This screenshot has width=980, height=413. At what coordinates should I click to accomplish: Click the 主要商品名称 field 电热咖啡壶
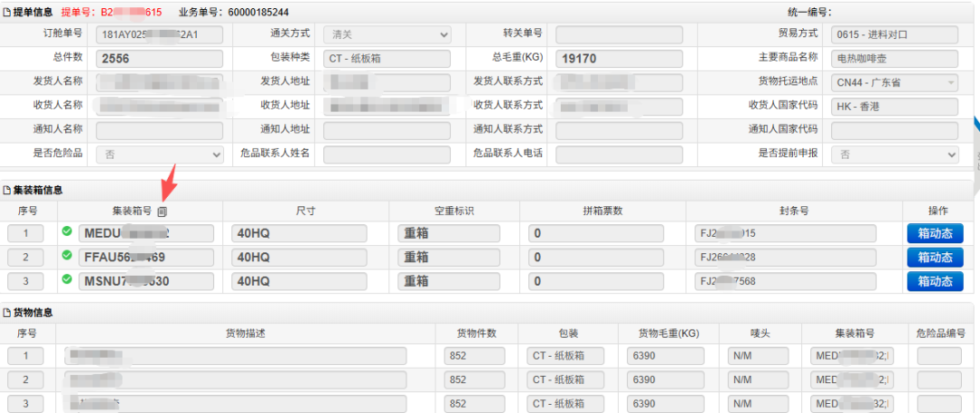tap(895, 59)
